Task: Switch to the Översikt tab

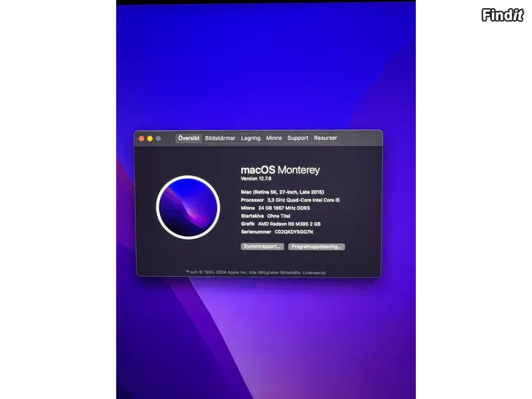Action: pyautogui.click(x=189, y=138)
